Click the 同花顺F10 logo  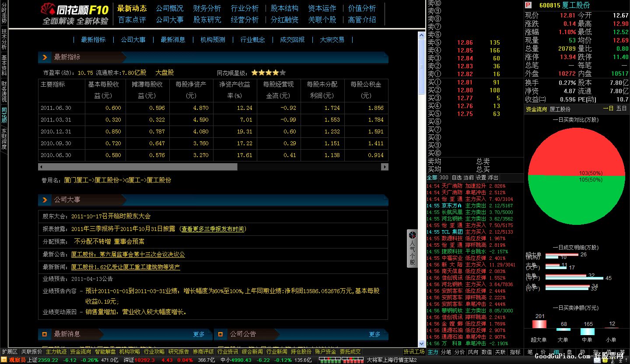click(x=75, y=14)
